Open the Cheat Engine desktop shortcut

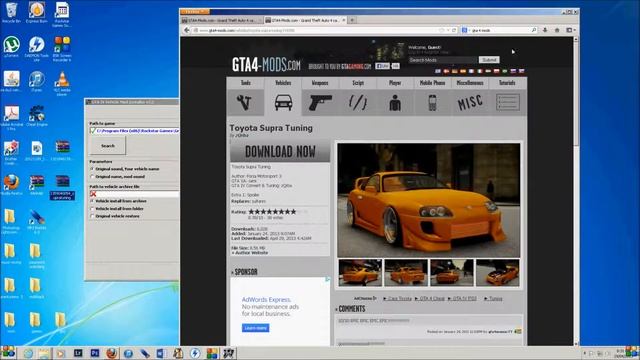click(x=36, y=116)
